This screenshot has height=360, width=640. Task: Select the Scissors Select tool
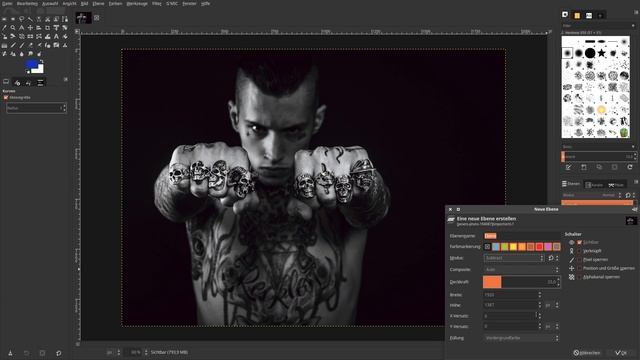[47, 19]
